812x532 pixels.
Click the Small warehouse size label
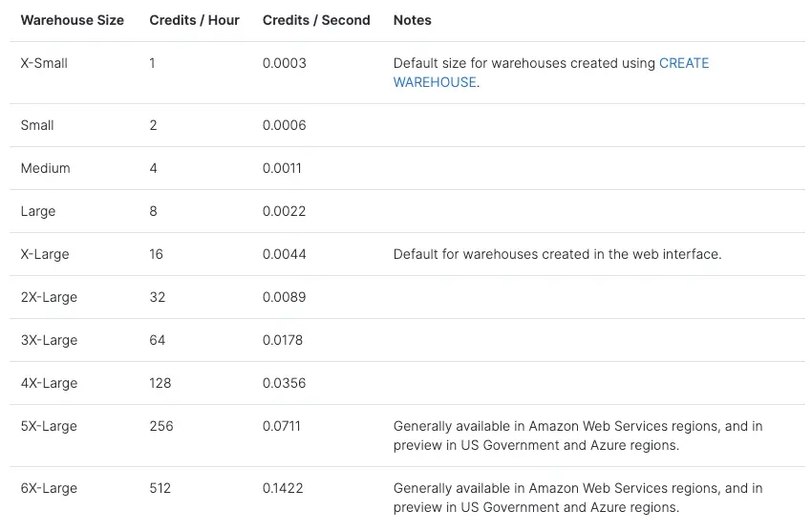tap(37, 125)
